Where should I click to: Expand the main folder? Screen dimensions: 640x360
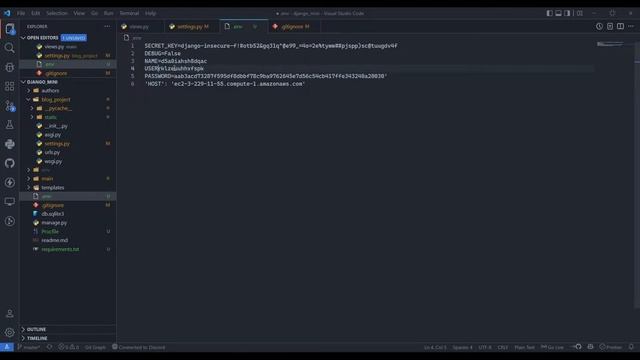pyautogui.click(x=29, y=179)
